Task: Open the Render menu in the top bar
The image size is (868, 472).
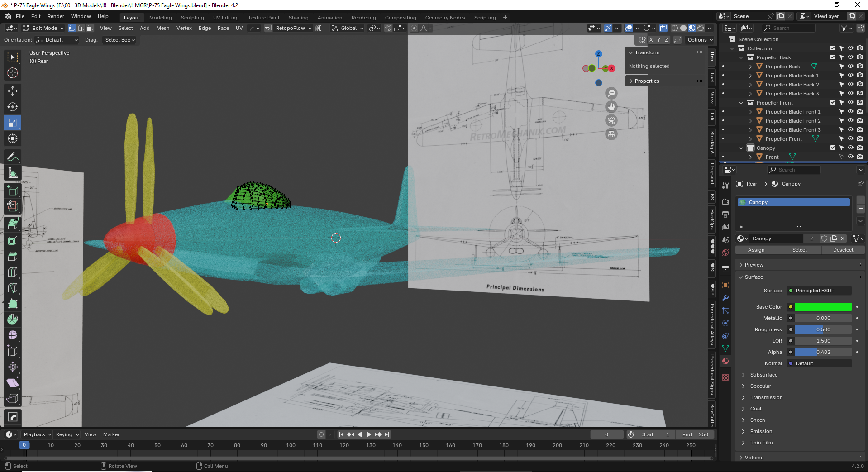Action: click(x=56, y=16)
